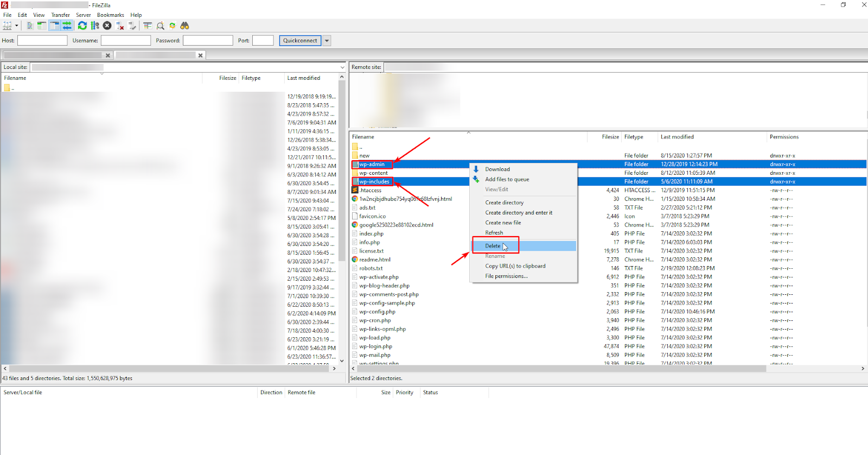Open the File menu
This screenshot has height=455, width=868.
[8, 15]
